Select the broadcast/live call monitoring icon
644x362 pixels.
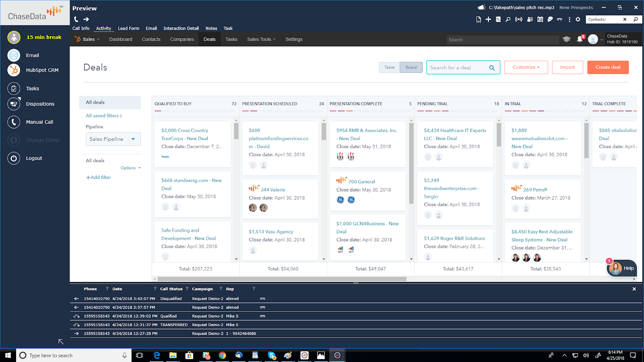click(518, 19)
